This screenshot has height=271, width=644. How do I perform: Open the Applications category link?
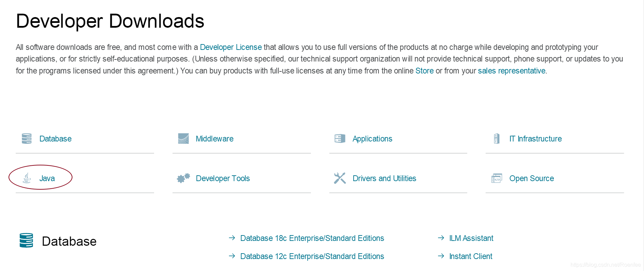(x=372, y=139)
